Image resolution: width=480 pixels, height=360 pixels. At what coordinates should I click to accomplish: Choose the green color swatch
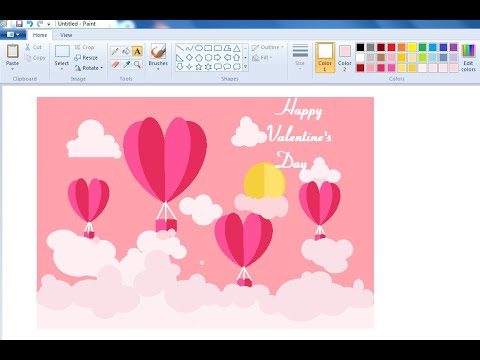pyautogui.click(x=422, y=47)
